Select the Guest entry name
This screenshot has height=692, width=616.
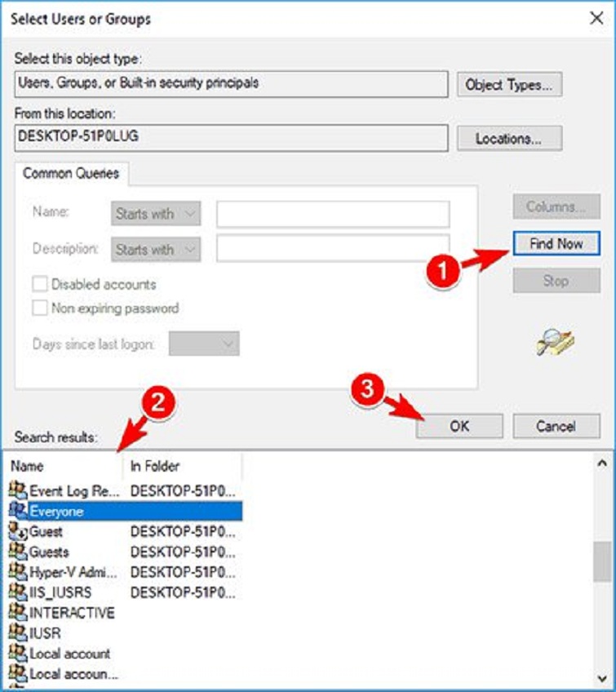(x=46, y=531)
